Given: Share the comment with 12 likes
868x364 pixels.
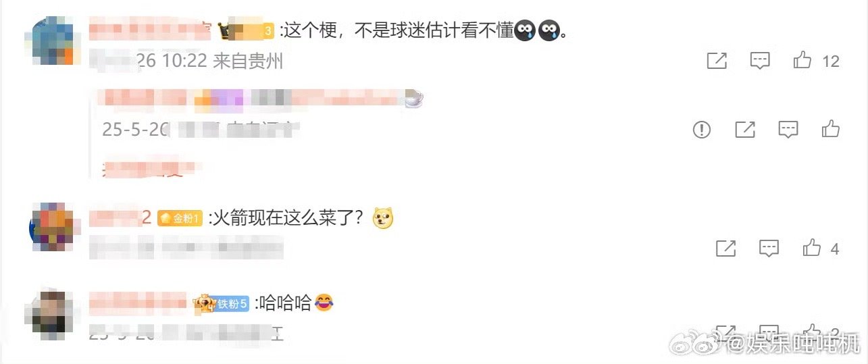Looking at the screenshot, I should click(x=717, y=61).
